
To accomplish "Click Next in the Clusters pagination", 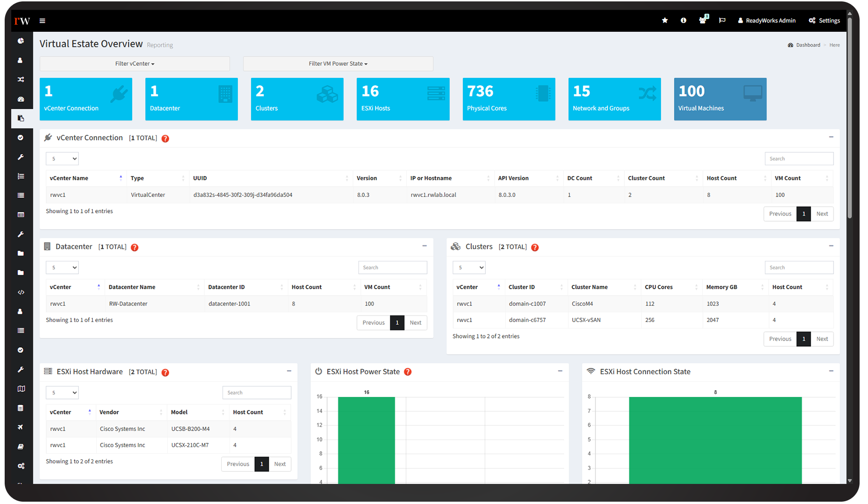I will (x=822, y=339).
